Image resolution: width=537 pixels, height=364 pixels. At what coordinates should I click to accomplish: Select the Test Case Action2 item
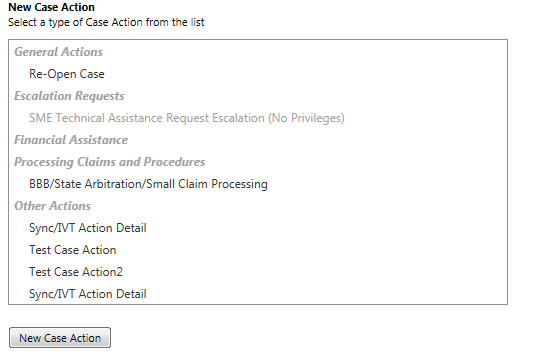pyautogui.click(x=76, y=272)
